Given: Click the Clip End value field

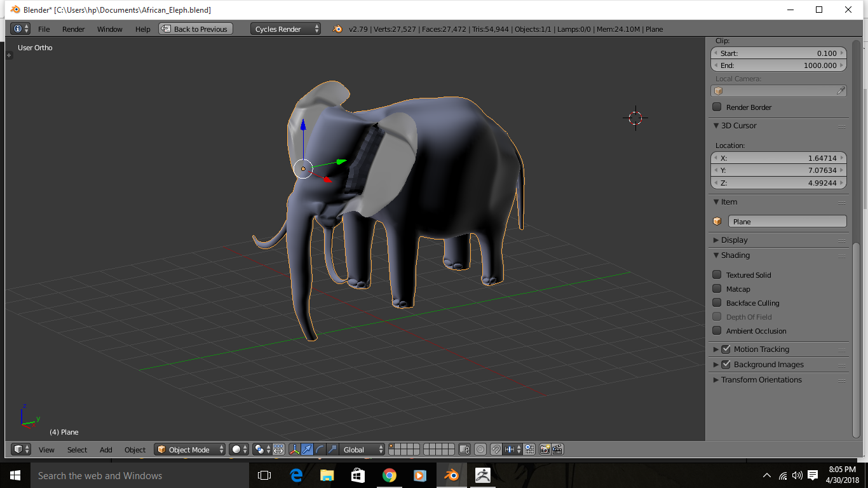Looking at the screenshot, I should point(778,65).
